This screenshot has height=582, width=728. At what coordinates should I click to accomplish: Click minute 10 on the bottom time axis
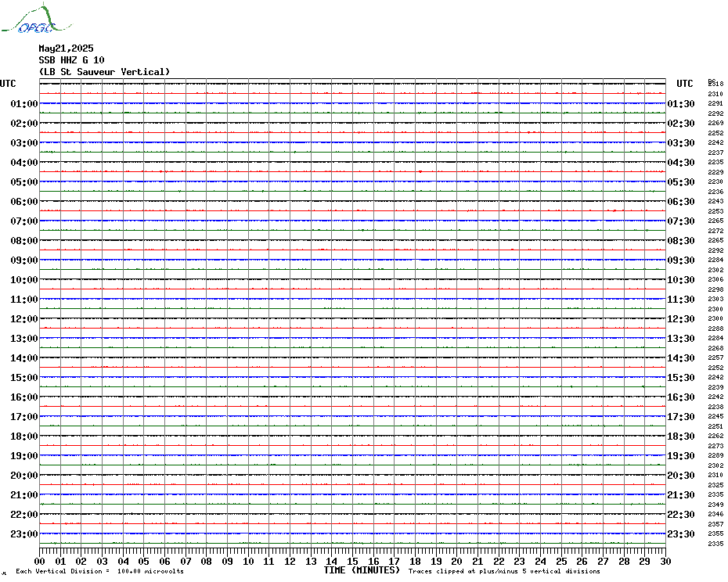pyautogui.click(x=248, y=561)
